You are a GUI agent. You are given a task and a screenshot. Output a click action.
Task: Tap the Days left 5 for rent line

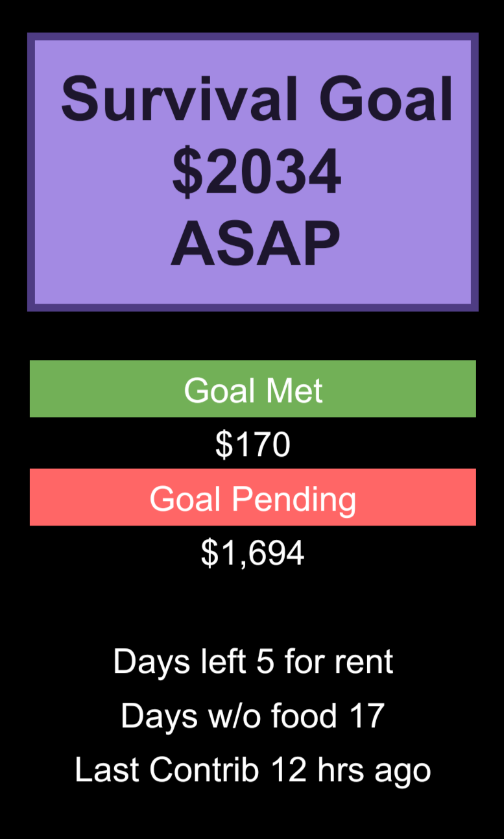[253, 661]
